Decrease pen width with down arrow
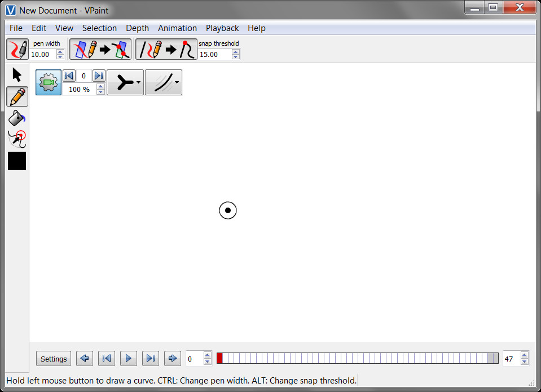The height and width of the screenshot is (392, 541). tap(60, 56)
